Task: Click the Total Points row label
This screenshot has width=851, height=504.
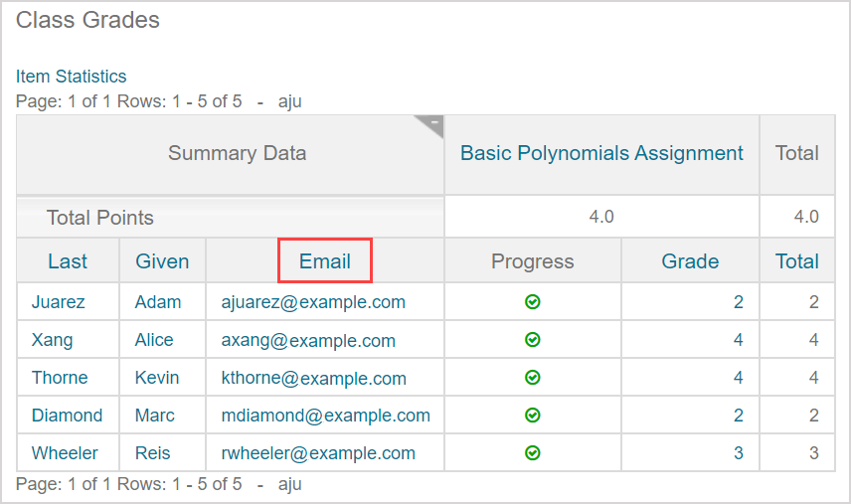Action: pos(100,218)
